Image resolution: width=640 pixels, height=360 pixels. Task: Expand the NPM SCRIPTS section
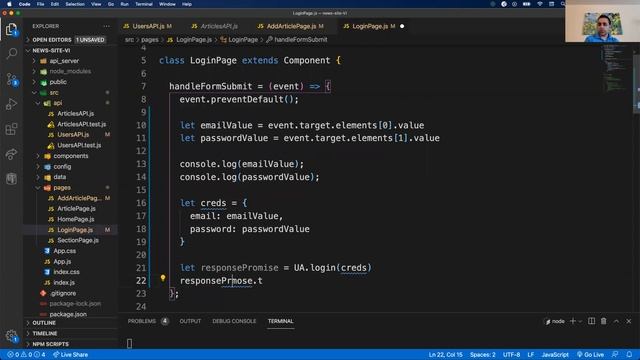(x=50, y=344)
